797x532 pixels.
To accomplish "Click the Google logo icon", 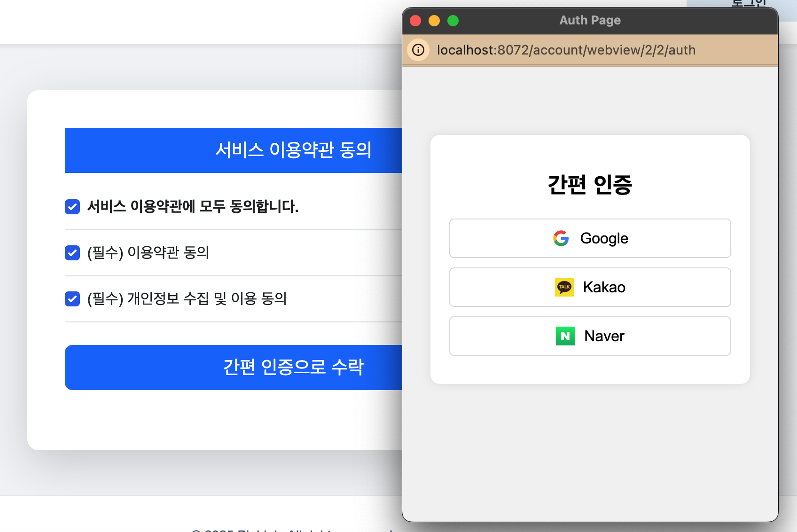I will coord(561,238).
